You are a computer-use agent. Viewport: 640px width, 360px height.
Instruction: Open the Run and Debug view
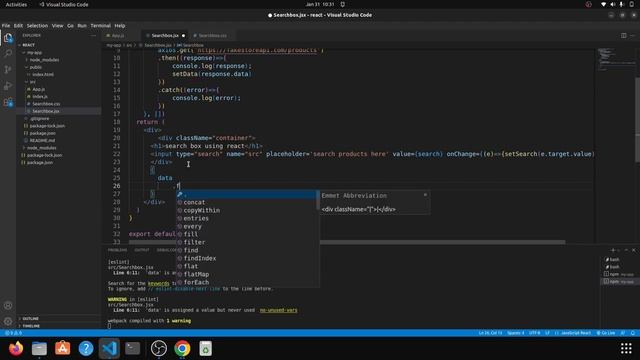[8, 86]
